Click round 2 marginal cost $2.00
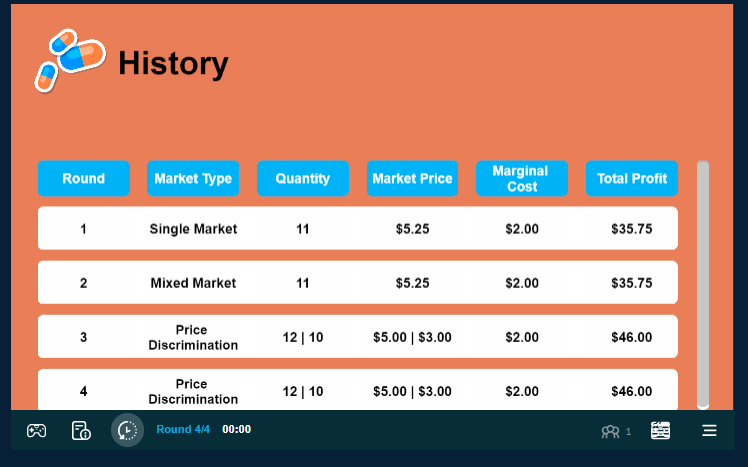748x467 pixels. pos(522,283)
